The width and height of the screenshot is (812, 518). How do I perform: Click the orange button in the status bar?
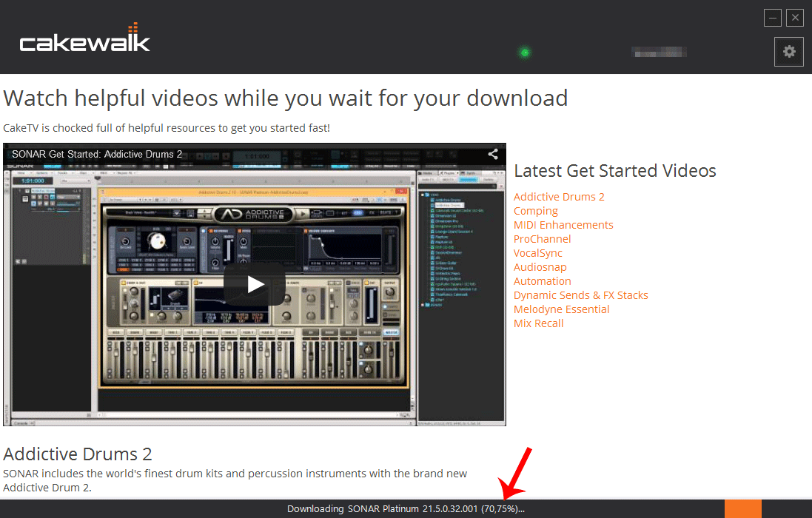pyautogui.click(x=742, y=508)
